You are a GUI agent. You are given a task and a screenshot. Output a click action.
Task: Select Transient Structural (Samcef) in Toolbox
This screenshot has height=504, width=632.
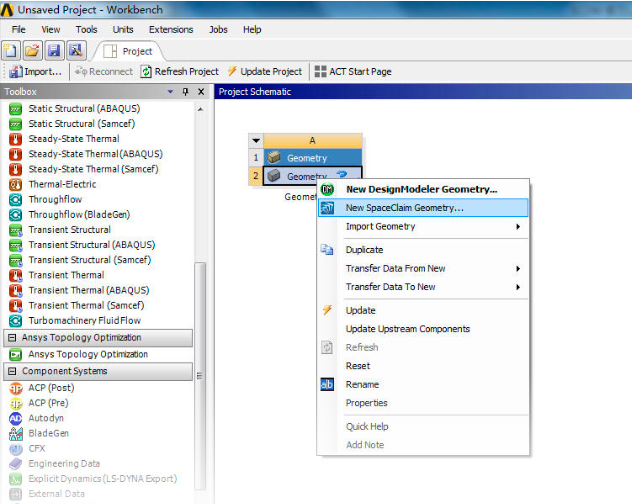pyautogui.click(x=89, y=260)
